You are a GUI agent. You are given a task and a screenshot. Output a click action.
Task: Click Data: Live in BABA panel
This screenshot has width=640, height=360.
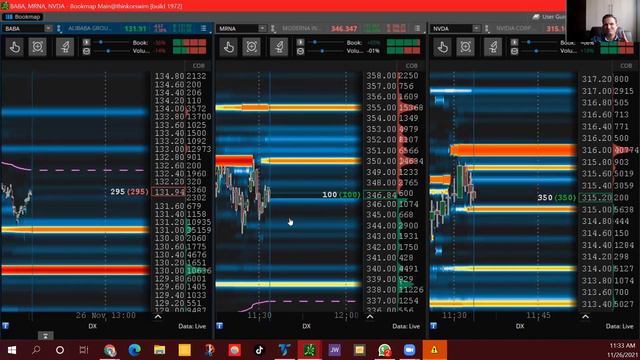click(192, 326)
